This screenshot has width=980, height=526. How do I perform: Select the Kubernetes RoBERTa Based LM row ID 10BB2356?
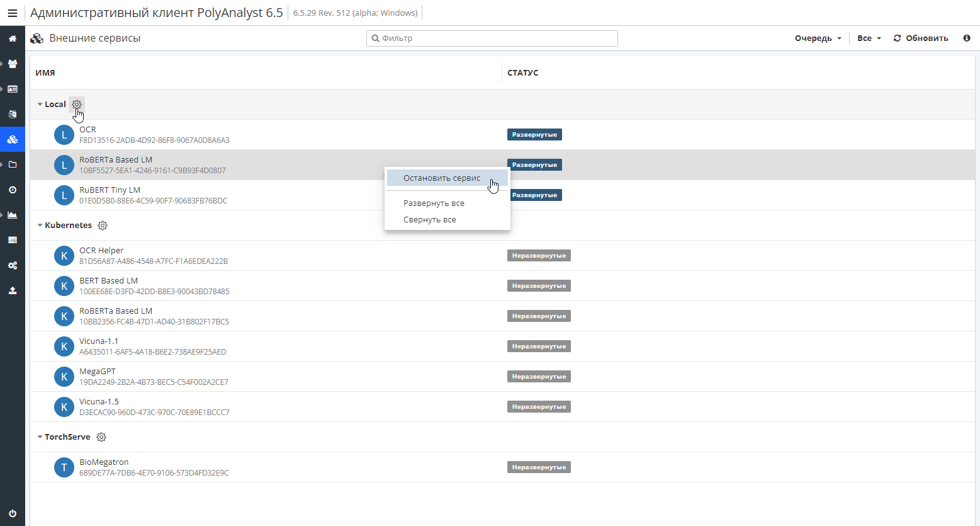click(154, 322)
